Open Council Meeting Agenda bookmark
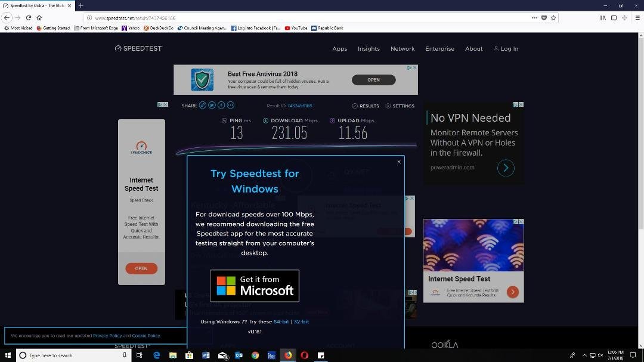The height and width of the screenshot is (362, 644). tap(202, 28)
